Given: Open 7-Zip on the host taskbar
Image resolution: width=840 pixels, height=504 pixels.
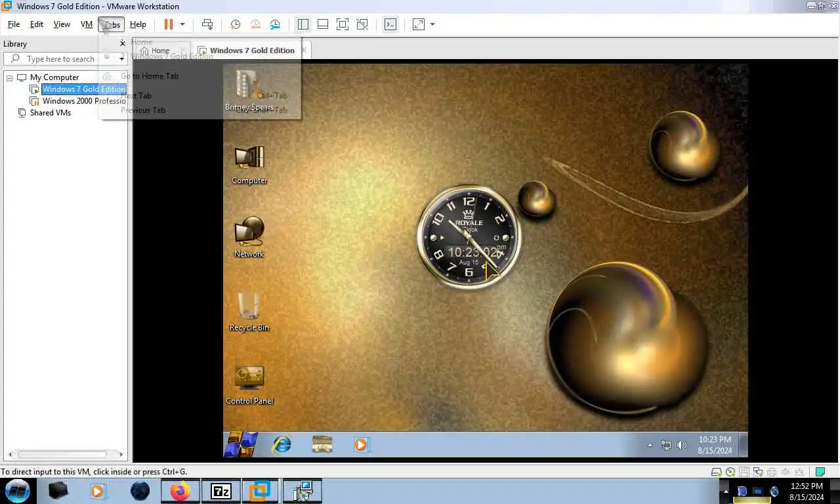Looking at the screenshot, I should pyautogui.click(x=220, y=490).
